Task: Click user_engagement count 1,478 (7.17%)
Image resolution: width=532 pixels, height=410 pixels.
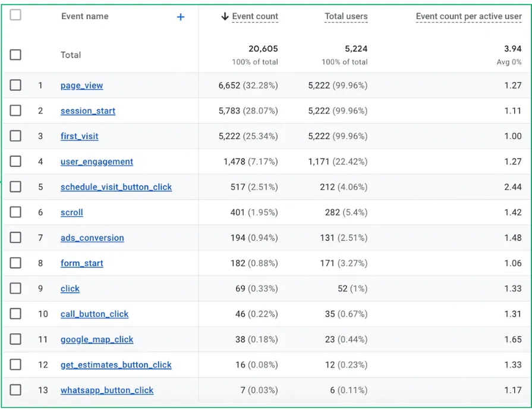Action: [x=250, y=162]
